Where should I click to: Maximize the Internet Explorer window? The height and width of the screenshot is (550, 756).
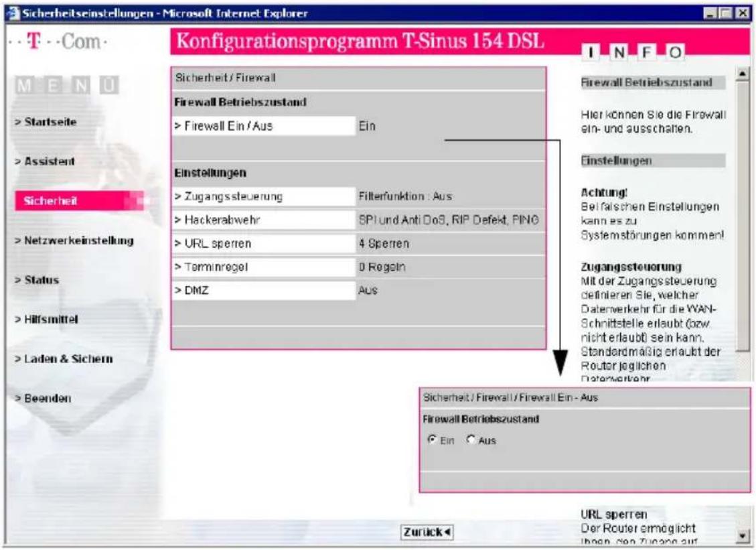[726, 13]
